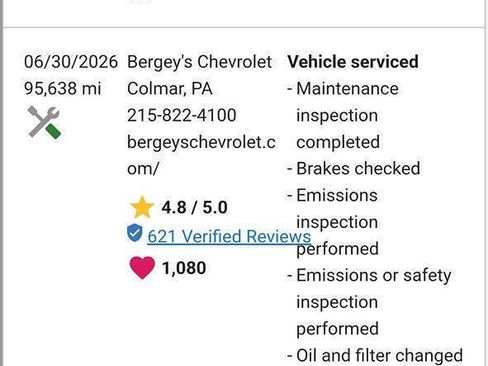The width and height of the screenshot is (488, 366).
Task: Open the bergeyschevrolet.com website link
Action: (x=201, y=155)
